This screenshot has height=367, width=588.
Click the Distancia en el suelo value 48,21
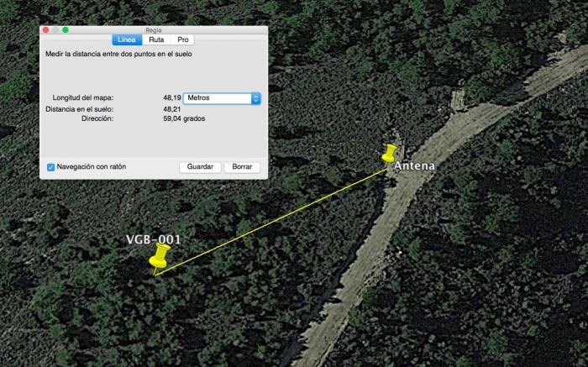point(172,109)
